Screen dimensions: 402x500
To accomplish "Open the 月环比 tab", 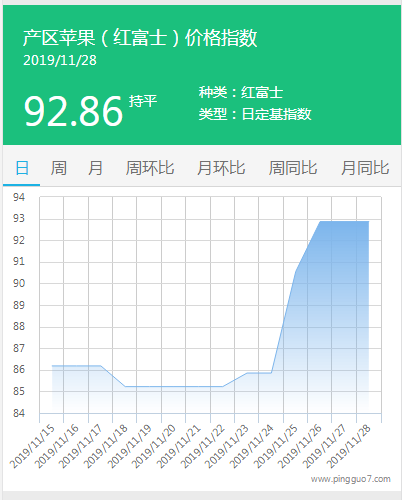I will tap(221, 168).
